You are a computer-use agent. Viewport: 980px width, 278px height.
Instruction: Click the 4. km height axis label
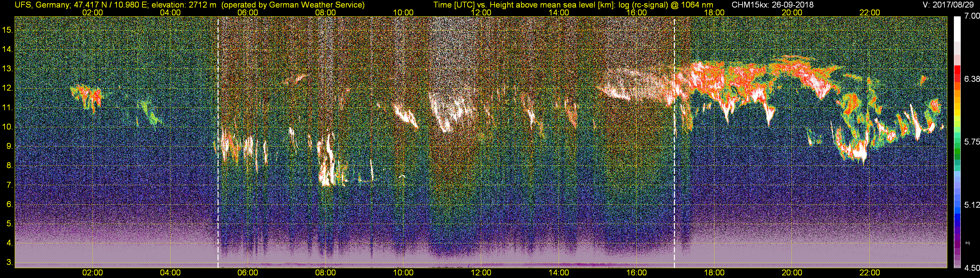coord(9,243)
